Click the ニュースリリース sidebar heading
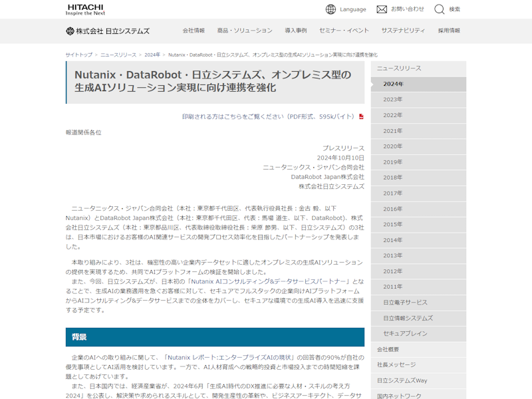The height and width of the screenshot is (399, 532). tap(399, 68)
